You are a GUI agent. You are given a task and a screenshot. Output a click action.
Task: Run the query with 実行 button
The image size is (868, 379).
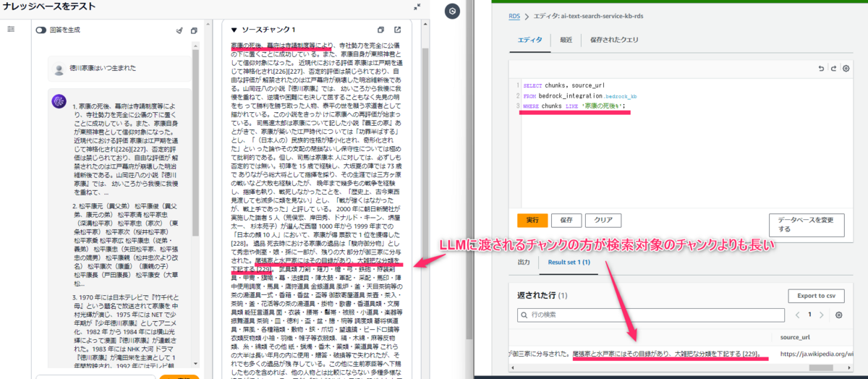(x=532, y=220)
